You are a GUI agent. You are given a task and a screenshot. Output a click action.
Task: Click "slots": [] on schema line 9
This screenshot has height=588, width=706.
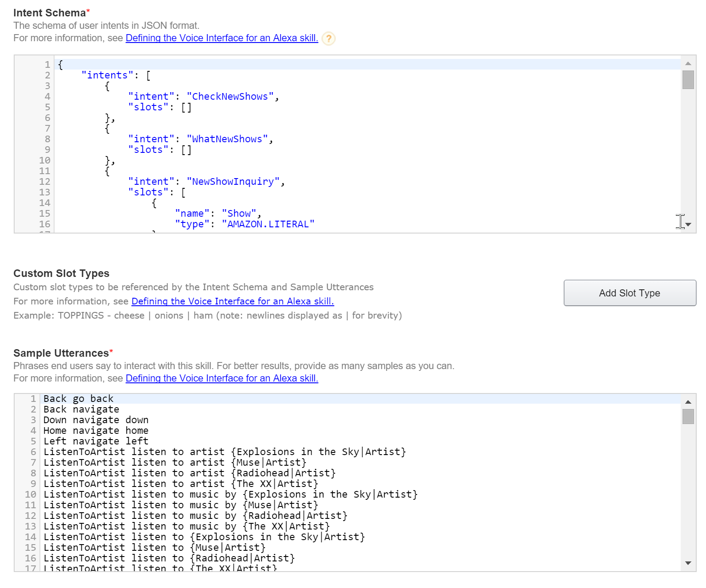click(x=160, y=150)
